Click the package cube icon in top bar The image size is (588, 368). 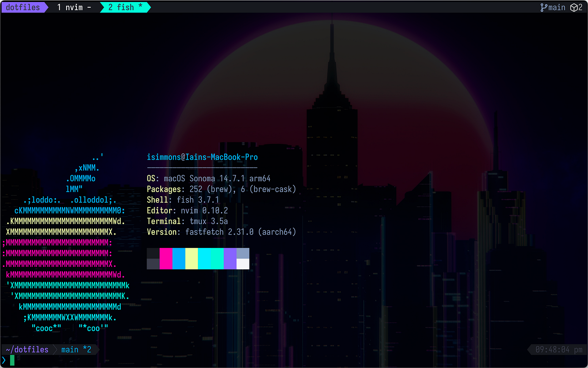coord(574,8)
